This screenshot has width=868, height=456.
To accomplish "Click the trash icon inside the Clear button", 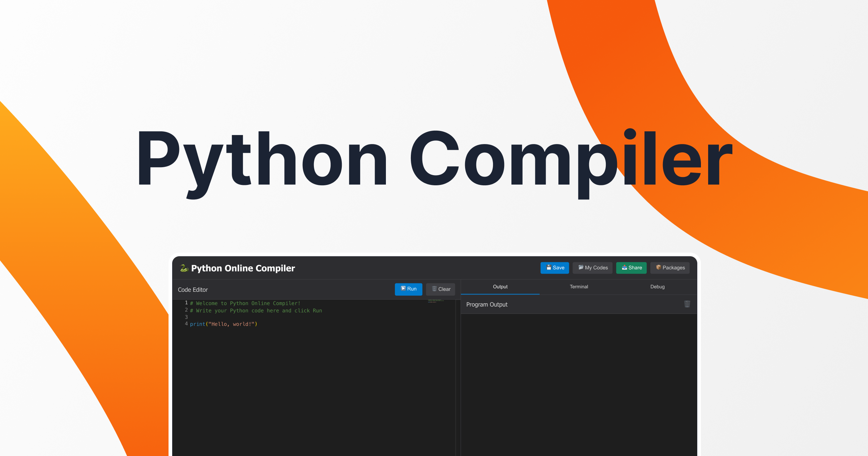I will 435,289.
